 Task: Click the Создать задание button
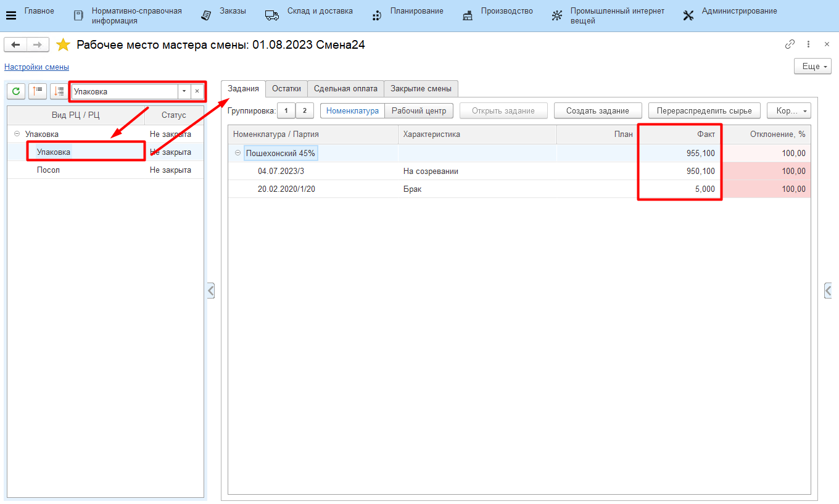[597, 111]
